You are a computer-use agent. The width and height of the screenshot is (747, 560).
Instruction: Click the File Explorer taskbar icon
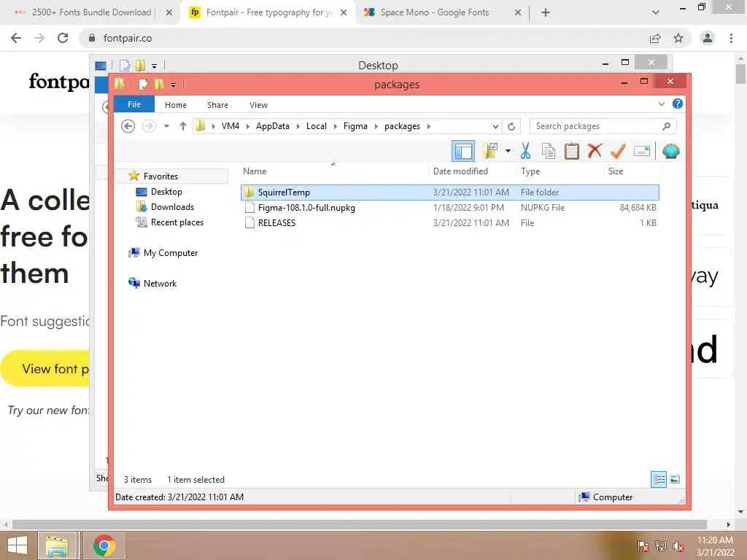tap(57, 545)
